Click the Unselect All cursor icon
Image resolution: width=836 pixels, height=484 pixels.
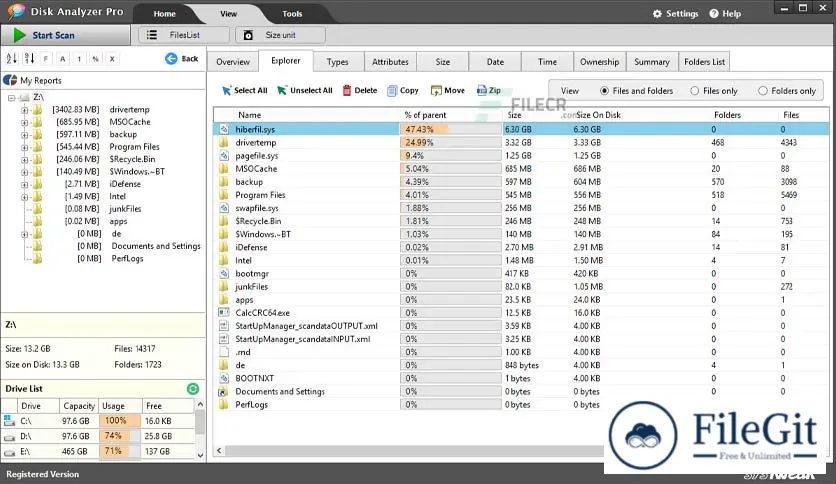(x=282, y=91)
